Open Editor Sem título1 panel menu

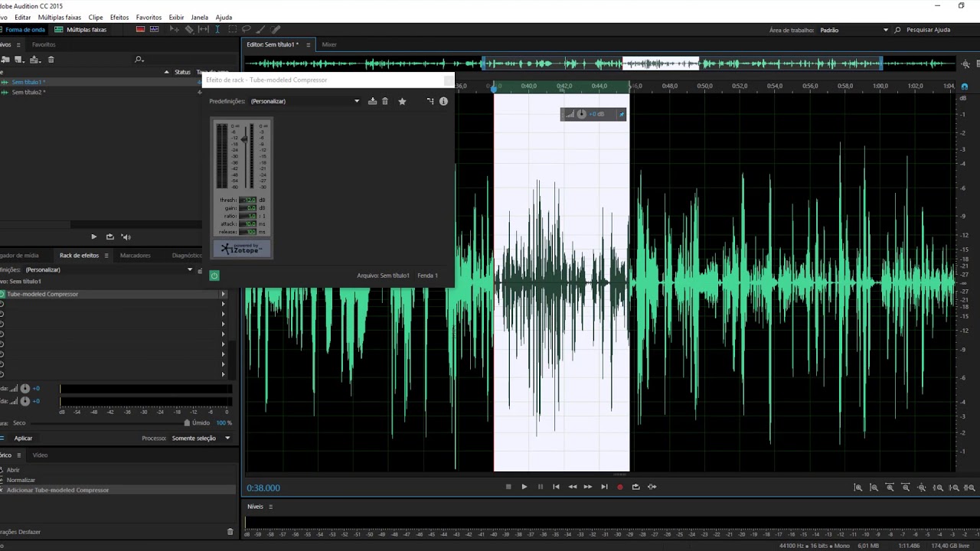pyautogui.click(x=309, y=44)
